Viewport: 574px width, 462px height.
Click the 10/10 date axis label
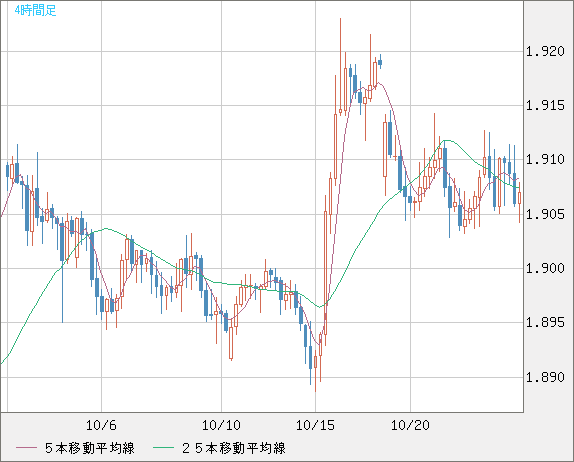tap(221, 425)
